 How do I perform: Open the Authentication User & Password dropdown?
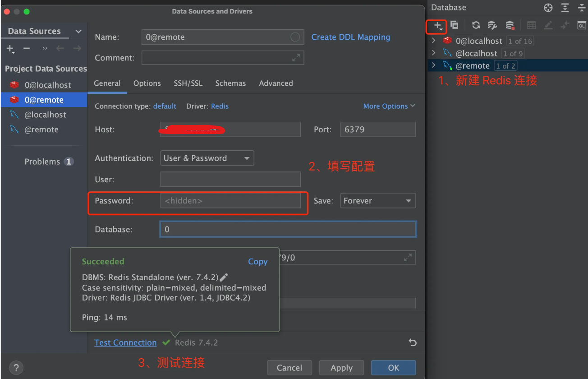click(207, 158)
